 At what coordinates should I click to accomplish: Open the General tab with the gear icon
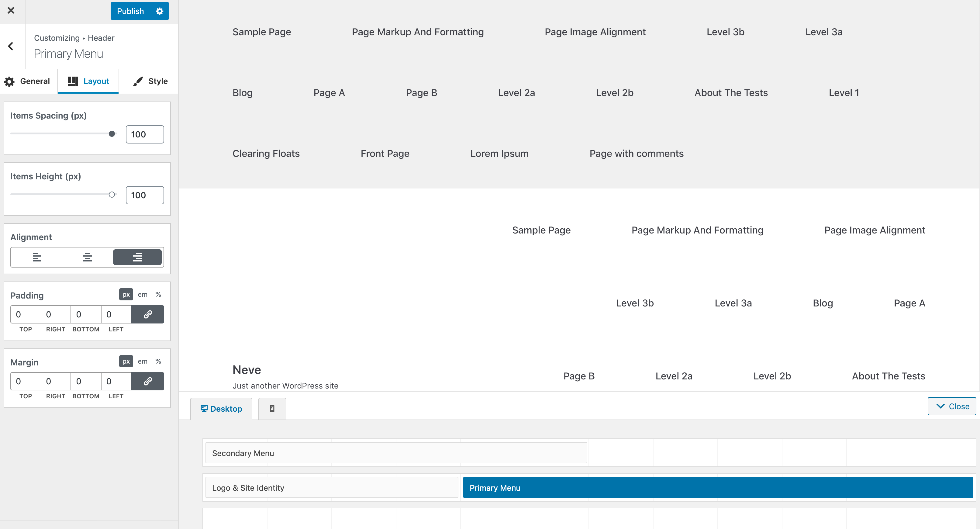pos(27,81)
